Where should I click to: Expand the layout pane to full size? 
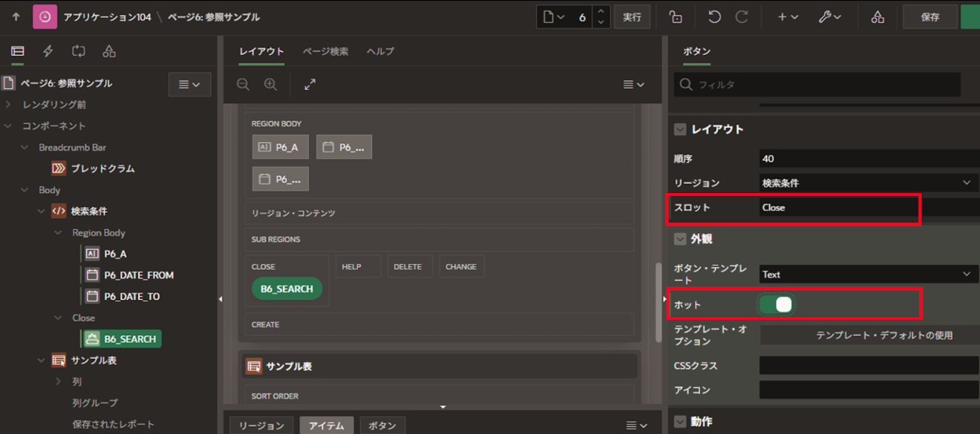pos(310,85)
